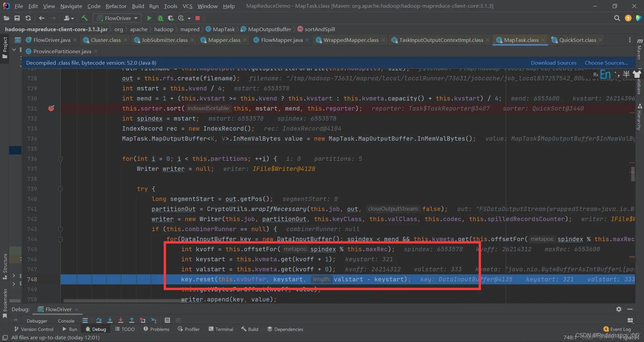Image resolution: width=644 pixels, height=342 pixels.
Task: Open the User/account dropdown in toolbar
Action: [69, 18]
